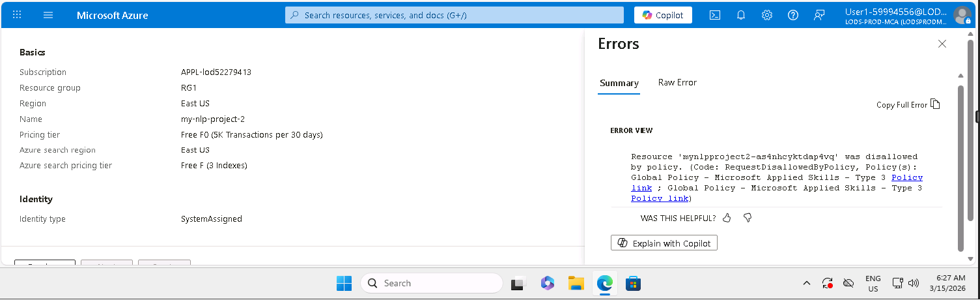Open Cloud Shell from the top bar
The image size is (980, 300).
pos(715,15)
